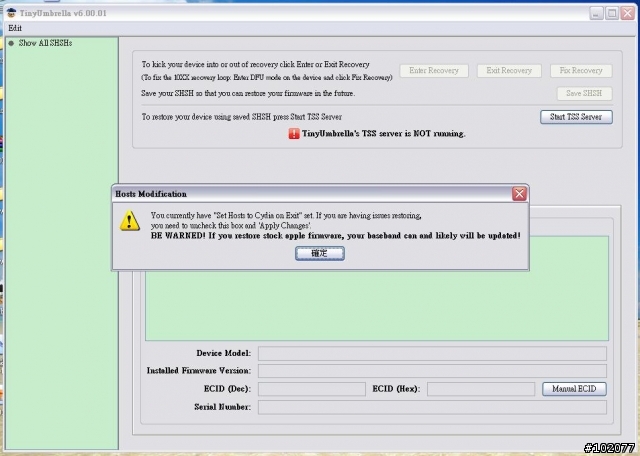Focus the ECID (Hex) field
The image size is (640, 456).
click(x=481, y=389)
